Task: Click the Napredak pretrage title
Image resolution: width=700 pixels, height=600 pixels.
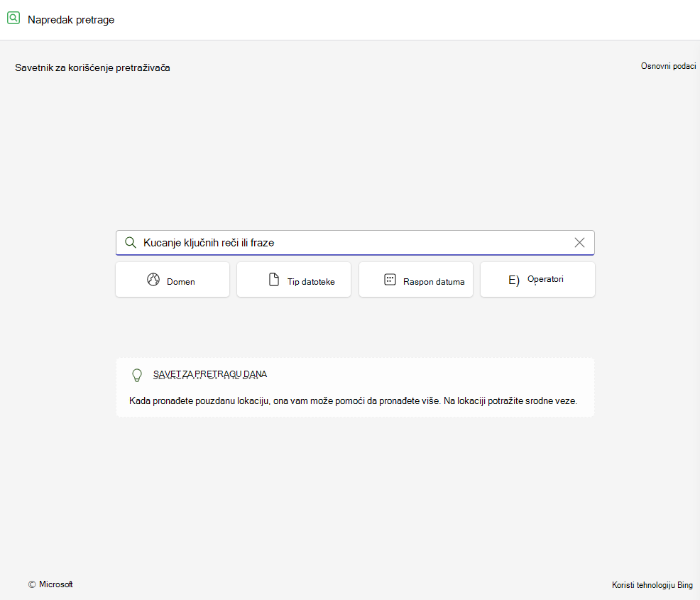Action: tap(71, 20)
